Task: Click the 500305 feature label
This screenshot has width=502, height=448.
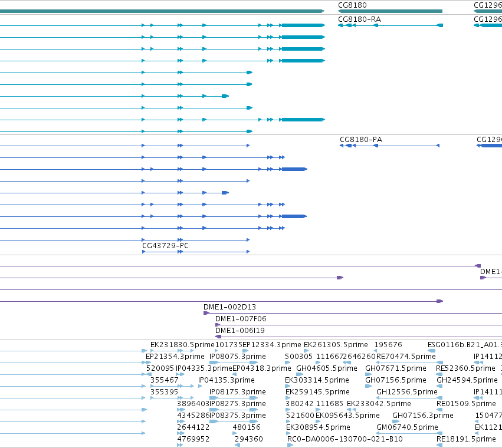Action: (298, 357)
